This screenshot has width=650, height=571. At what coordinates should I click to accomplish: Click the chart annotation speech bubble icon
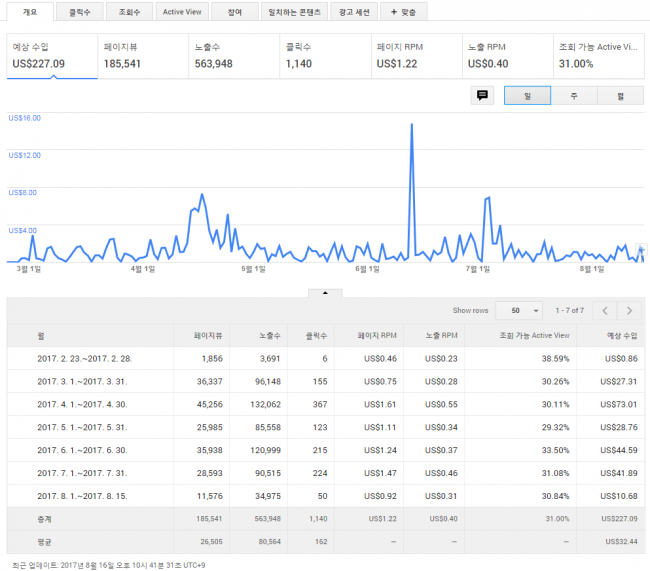coord(483,95)
